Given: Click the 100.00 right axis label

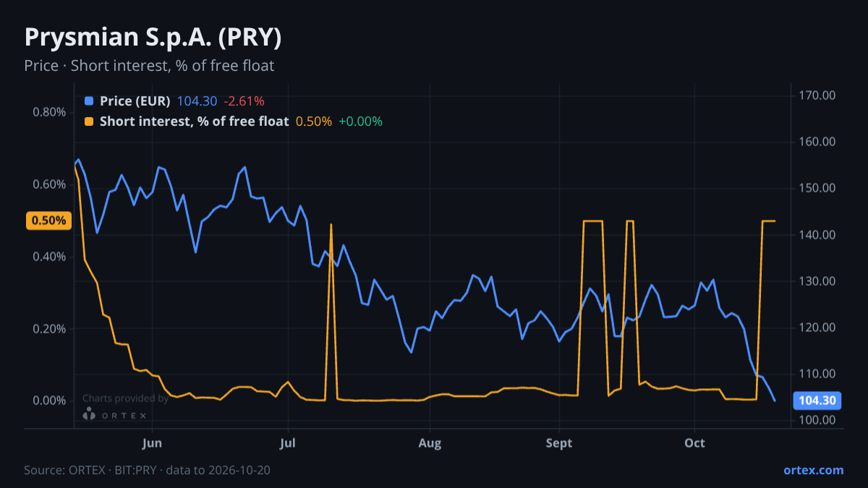Looking at the screenshot, I should click(818, 421).
